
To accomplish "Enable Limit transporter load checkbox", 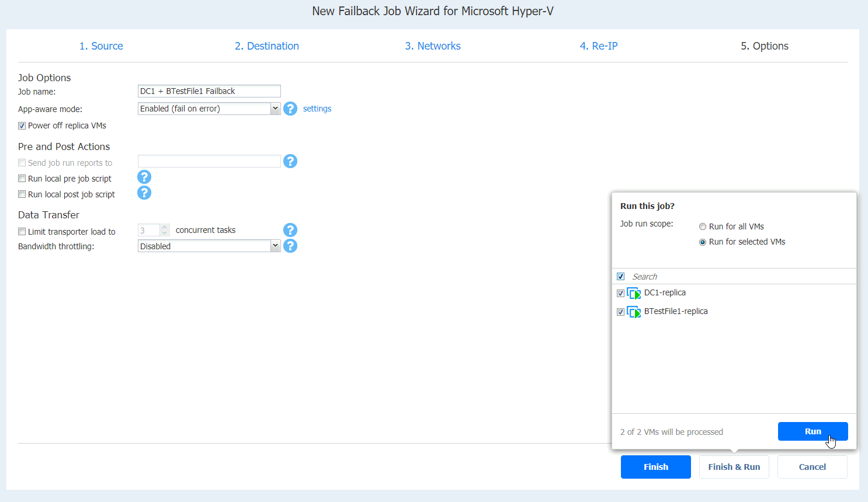I will [x=22, y=232].
